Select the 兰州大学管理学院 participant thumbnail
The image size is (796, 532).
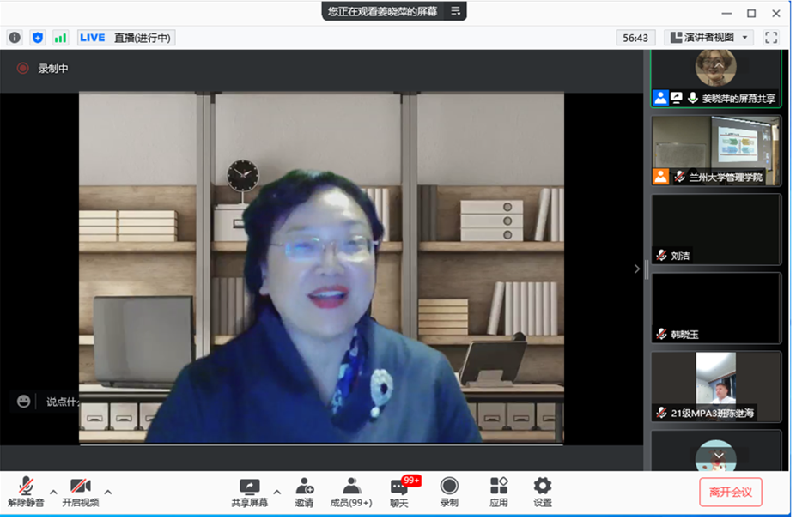[x=716, y=151]
